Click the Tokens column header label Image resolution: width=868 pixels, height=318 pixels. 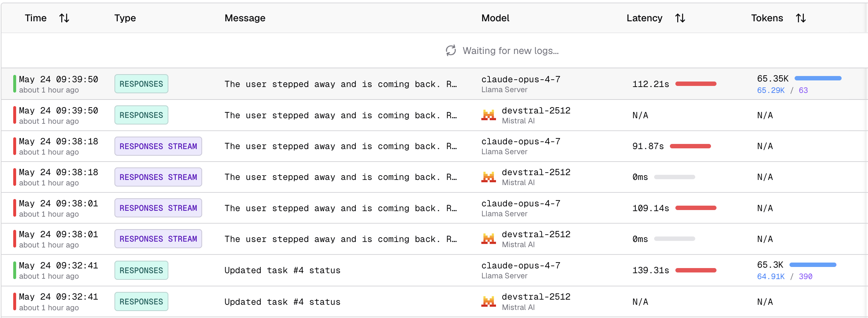[767, 18]
